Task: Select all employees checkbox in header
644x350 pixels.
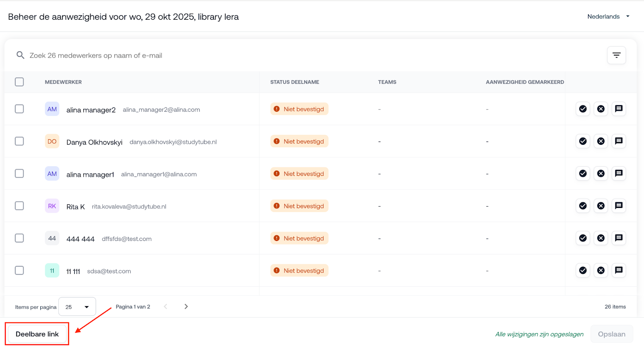Action: coord(19,82)
